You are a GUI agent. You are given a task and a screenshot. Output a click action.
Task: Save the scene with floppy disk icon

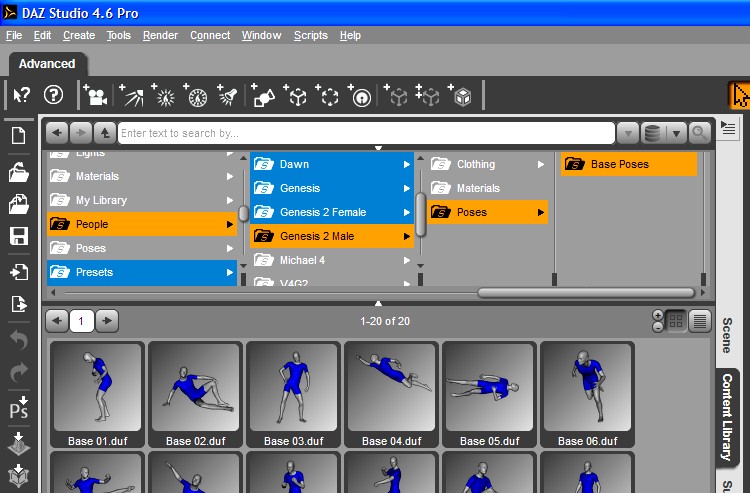(x=19, y=236)
